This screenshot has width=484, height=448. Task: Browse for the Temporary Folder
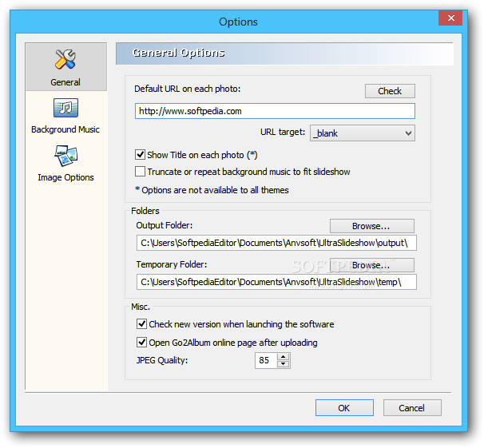click(x=372, y=265)
